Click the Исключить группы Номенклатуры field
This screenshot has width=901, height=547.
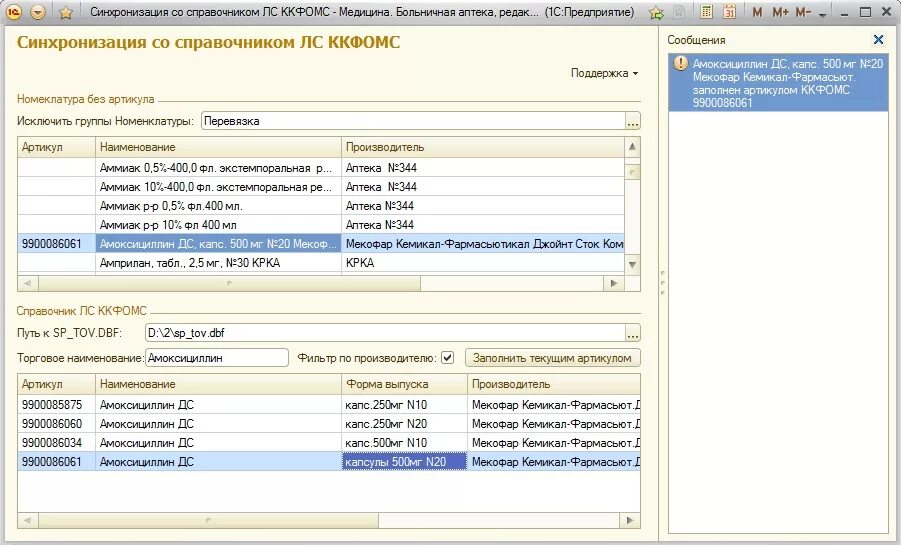413,121
